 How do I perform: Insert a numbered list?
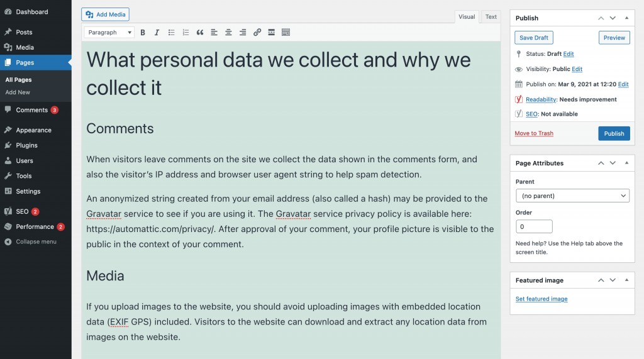click(186, 32)
